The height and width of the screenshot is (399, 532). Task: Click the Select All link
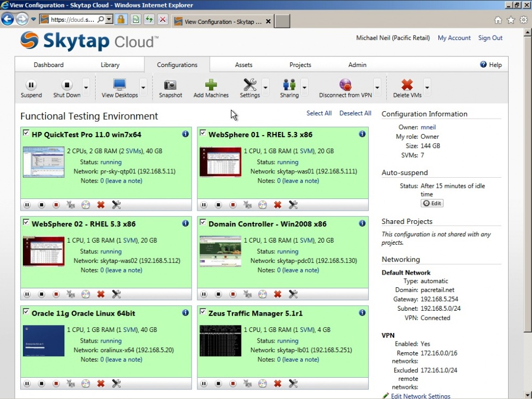coord(319,113)
